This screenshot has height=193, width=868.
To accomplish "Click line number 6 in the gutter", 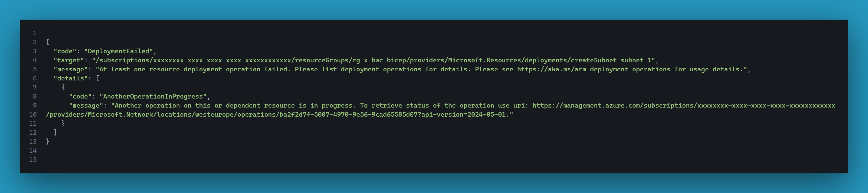I will click(35, 78).
